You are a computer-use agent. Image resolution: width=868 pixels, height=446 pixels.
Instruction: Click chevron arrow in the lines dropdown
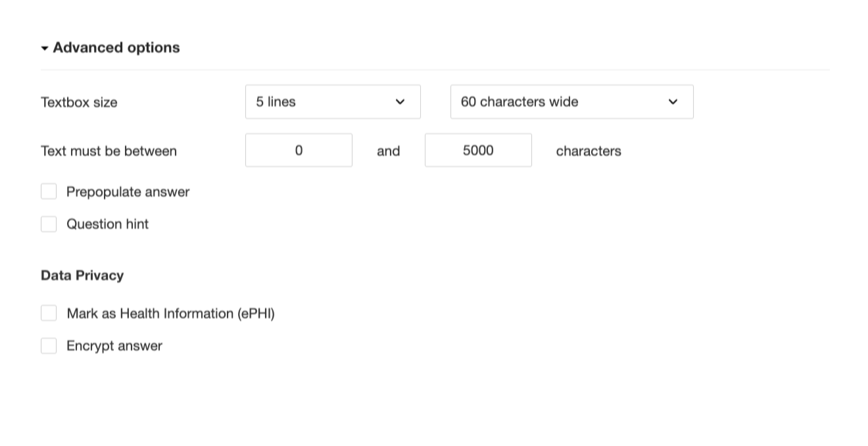(400, 102)
